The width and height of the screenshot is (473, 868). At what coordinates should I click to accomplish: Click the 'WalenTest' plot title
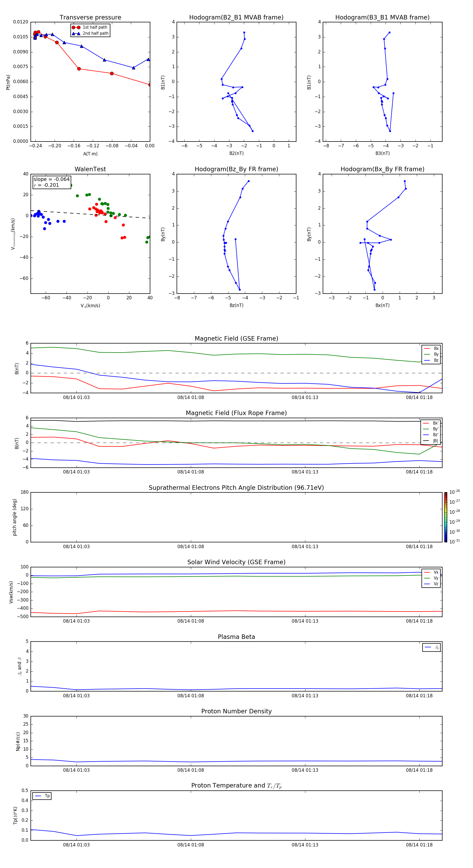pos(90,169)
